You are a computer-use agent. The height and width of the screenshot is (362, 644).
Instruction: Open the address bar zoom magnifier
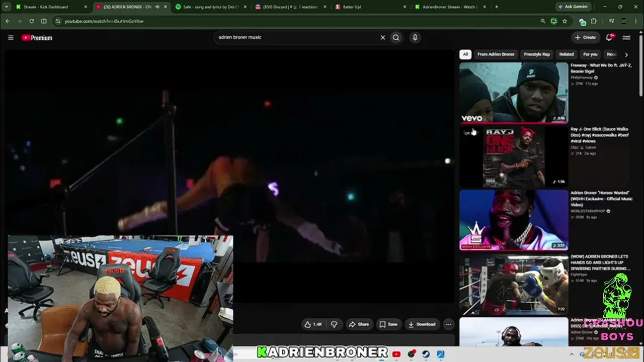pos(543,21)
